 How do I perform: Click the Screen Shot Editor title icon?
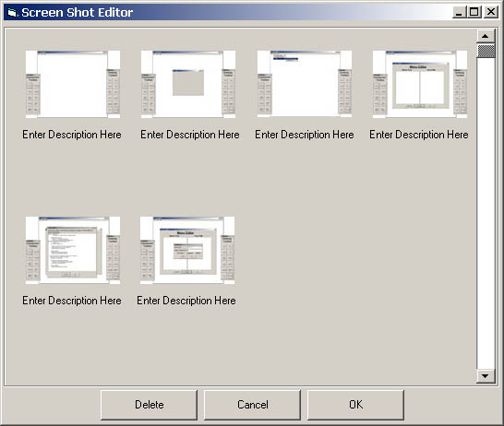(12, 13)
